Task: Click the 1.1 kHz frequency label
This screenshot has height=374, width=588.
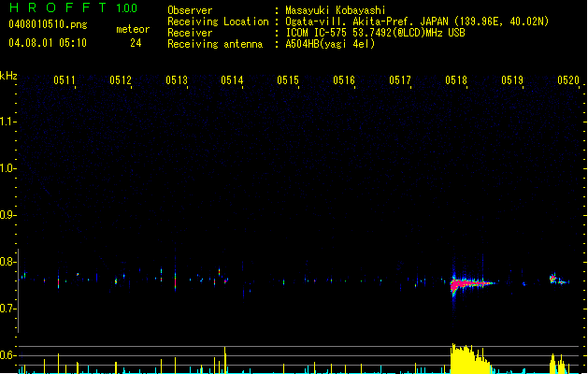Action: click(x=7, y=122)
